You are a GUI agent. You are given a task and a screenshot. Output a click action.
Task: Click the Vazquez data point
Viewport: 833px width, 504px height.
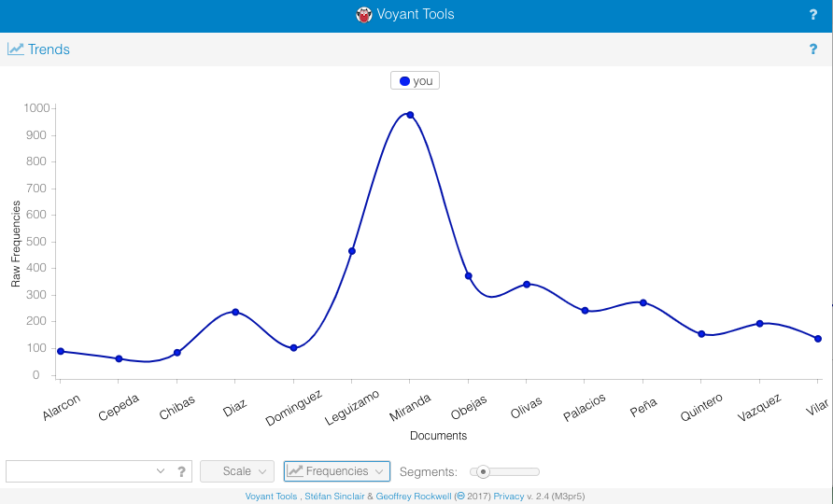[x=759, y=324]
